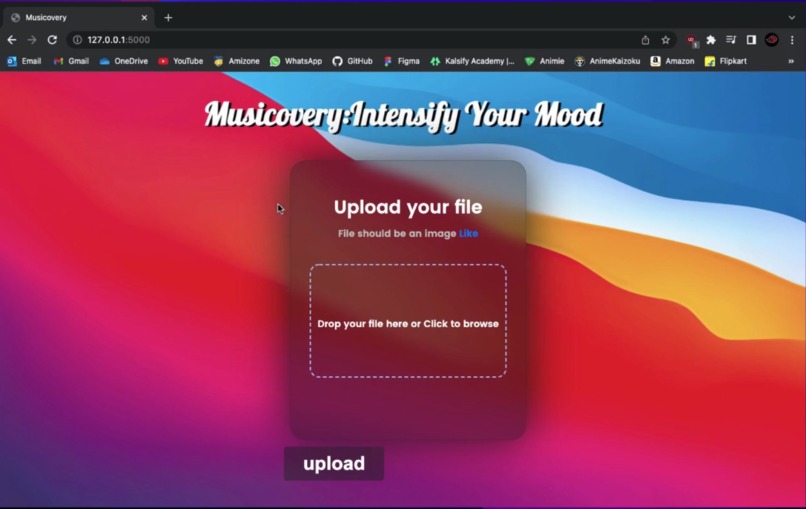Click the dashed drop zone to browse files

tap(408, 321)
